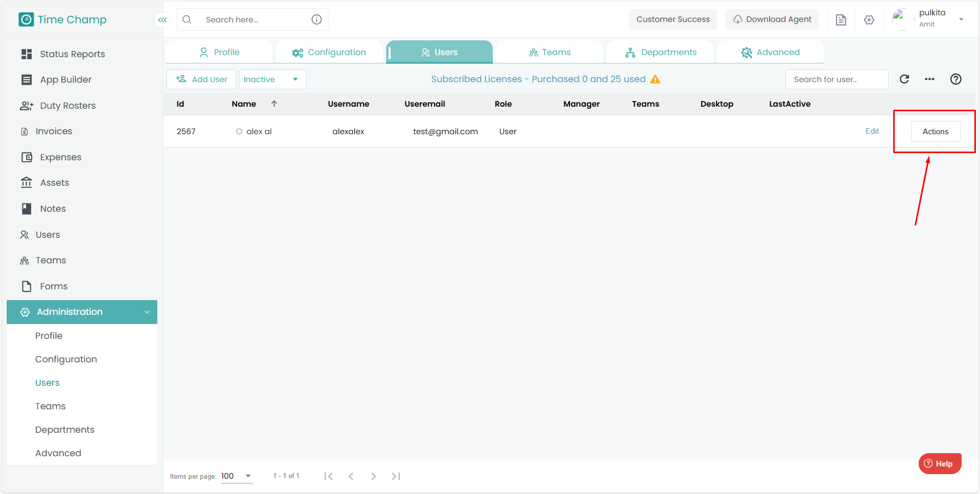
Task: Open the Departments tab
Action: coord(660,52)
